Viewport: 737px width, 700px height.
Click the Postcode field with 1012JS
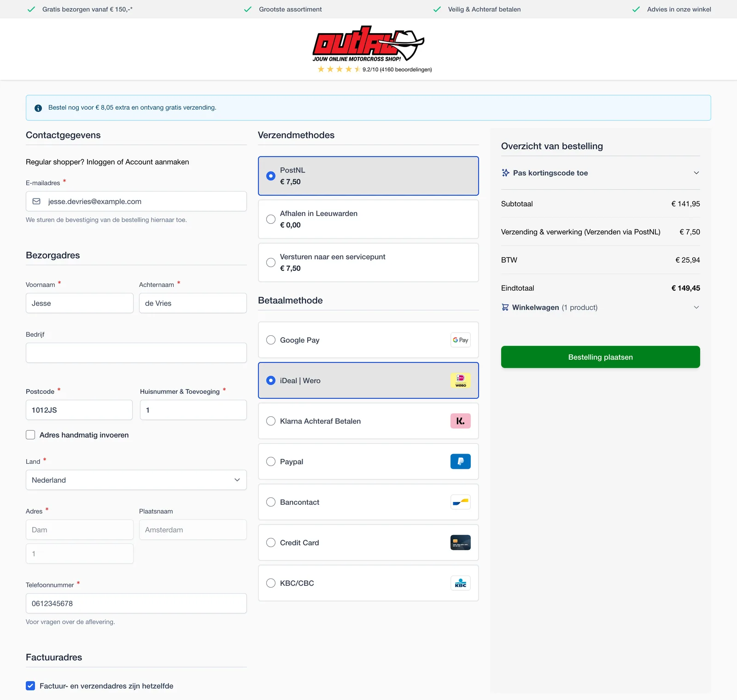click(x=79, y=410)
